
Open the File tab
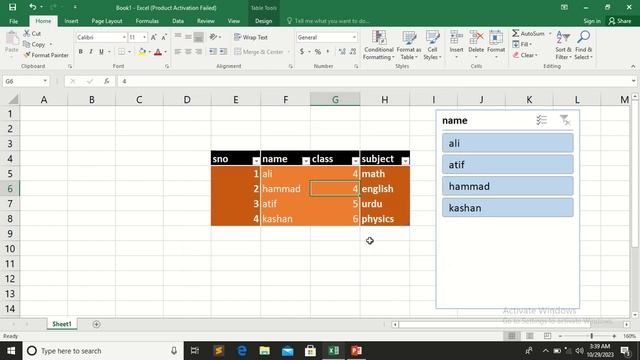(13, 21)
